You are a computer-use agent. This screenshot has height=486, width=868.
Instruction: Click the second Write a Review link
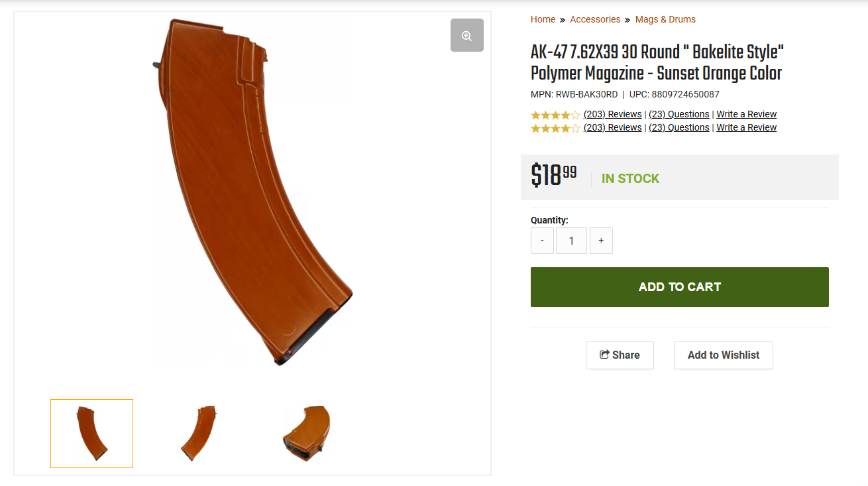[746, 127]
